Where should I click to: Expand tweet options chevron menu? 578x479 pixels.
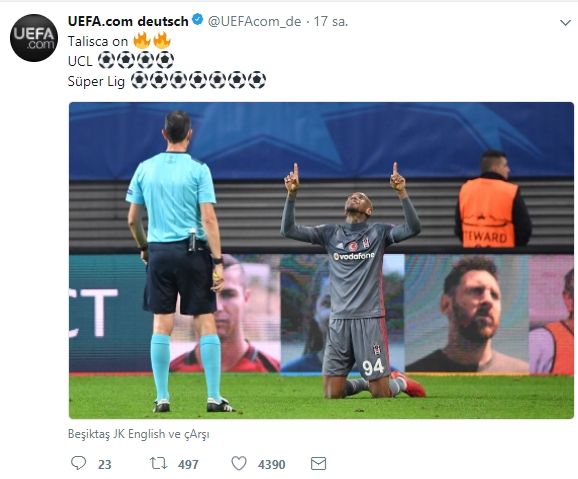[565, 23]
